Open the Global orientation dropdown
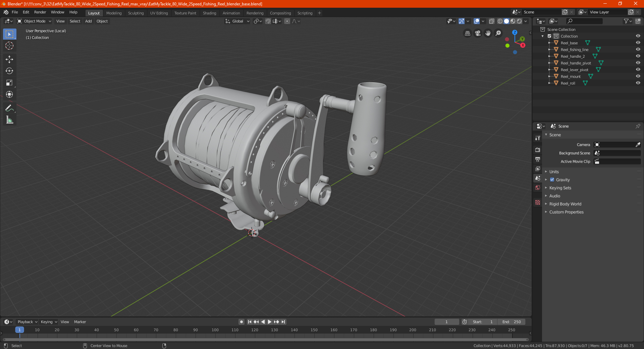This screenshot has height=349, width=644. (237, 21)
